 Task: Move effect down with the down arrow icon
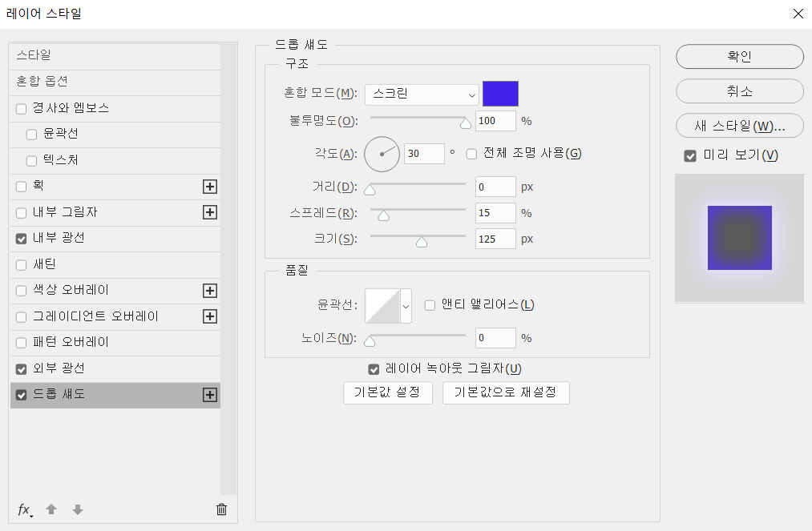78,509
